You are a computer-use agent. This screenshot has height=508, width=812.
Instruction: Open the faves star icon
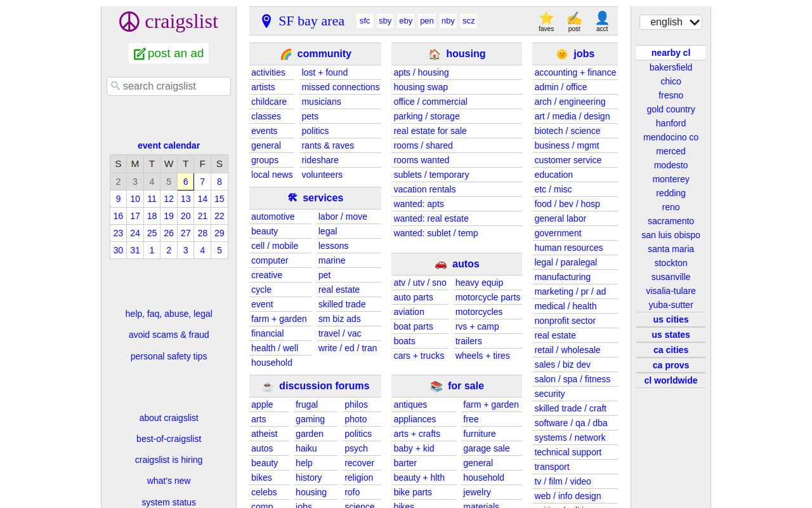tap(546, 18)
